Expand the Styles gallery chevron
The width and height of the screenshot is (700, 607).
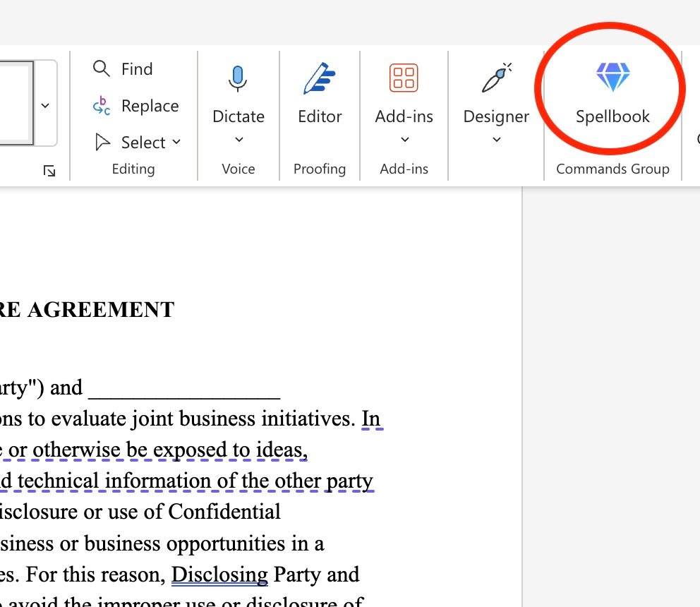tap(45, 106)
